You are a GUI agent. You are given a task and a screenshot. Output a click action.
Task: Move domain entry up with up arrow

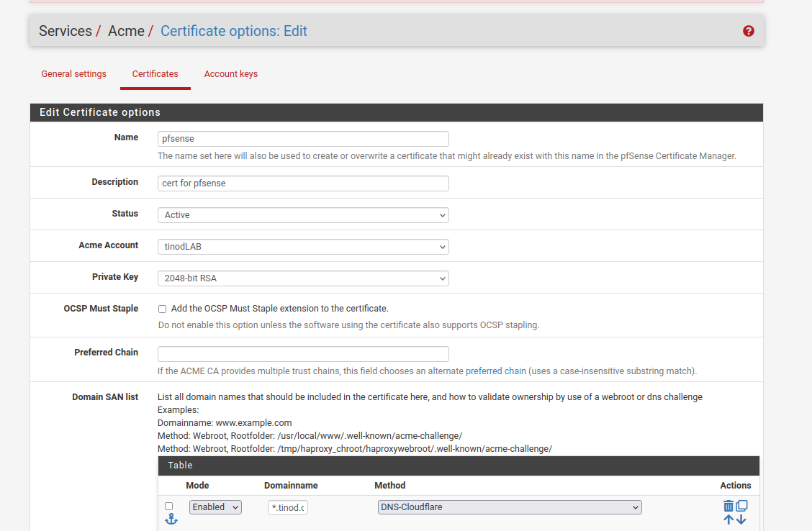[728, 519]
